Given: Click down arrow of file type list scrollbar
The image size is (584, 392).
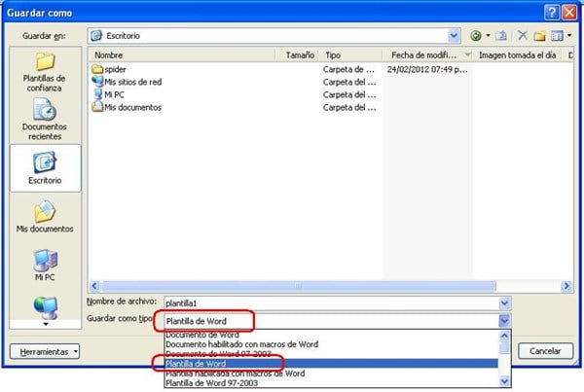Looking at the screenshot, I should coord(504,382).
